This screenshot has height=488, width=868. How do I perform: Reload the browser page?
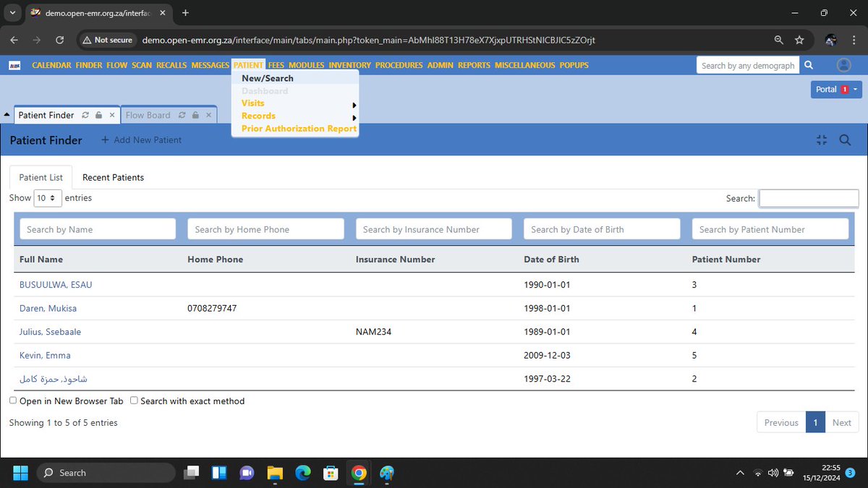pyautogui.click(x=59, y=40)
